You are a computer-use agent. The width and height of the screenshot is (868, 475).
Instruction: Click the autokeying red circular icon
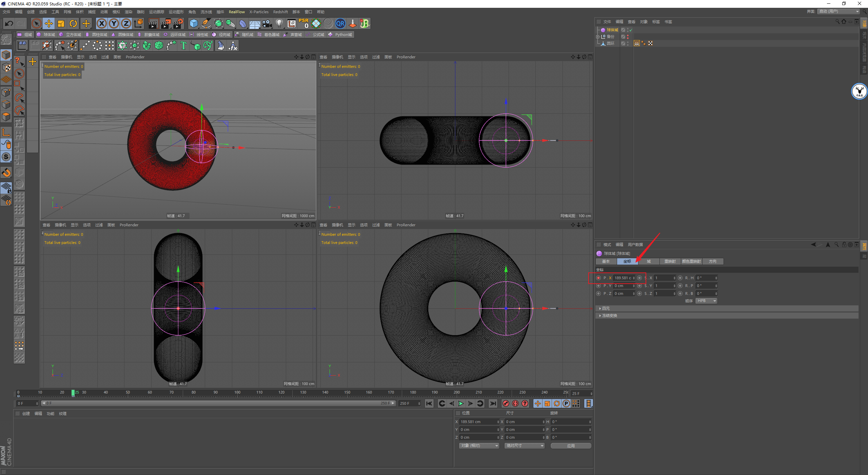515,403
